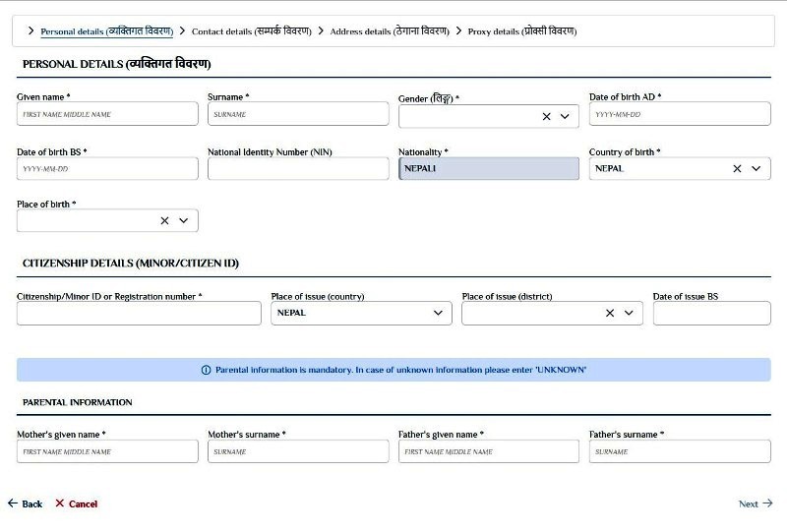The width and height of the screenshot is (787, 532).
Task: Click chevron before Contact details breadcrumb
Action: (182, 31)
